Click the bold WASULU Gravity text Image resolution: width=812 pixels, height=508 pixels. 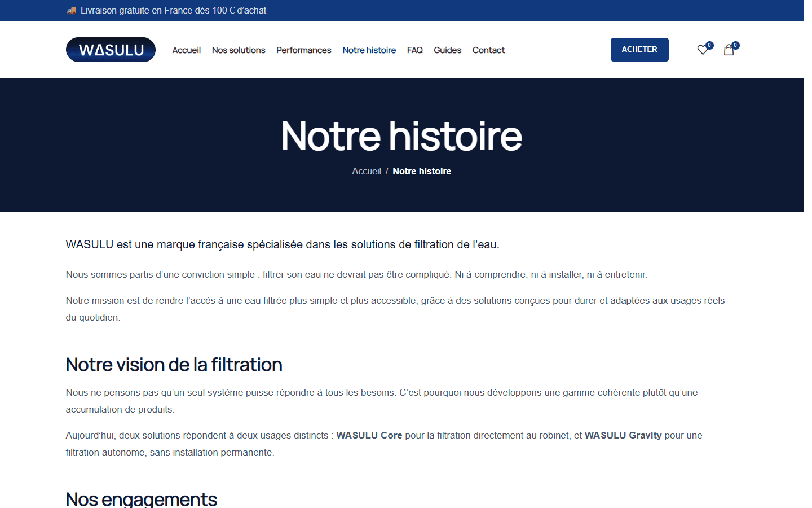click(x=623, y=435)
